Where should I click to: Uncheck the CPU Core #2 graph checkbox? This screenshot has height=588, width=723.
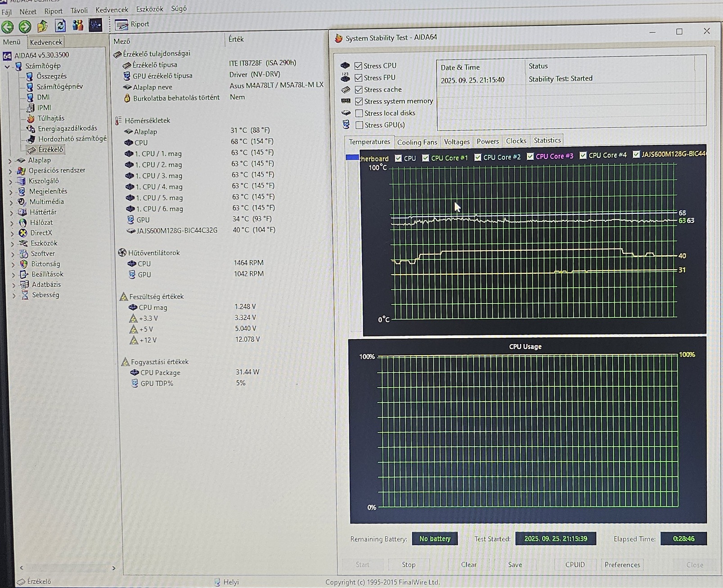click(x=478, y=157)
